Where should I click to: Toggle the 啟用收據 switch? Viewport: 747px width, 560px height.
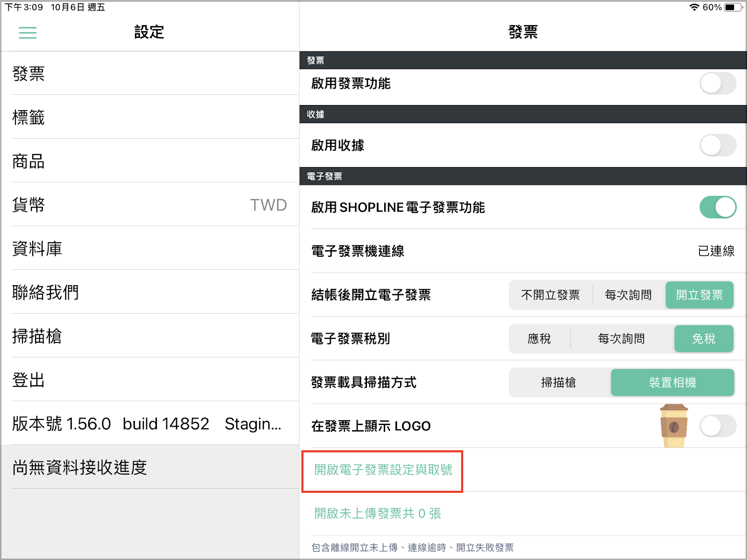(718, 146)
